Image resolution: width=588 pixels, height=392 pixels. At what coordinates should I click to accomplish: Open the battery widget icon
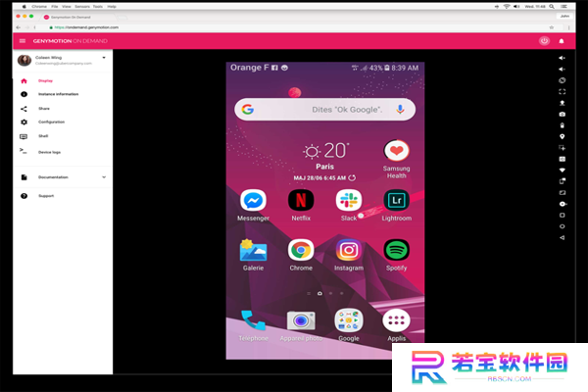[x=562, y=125]
